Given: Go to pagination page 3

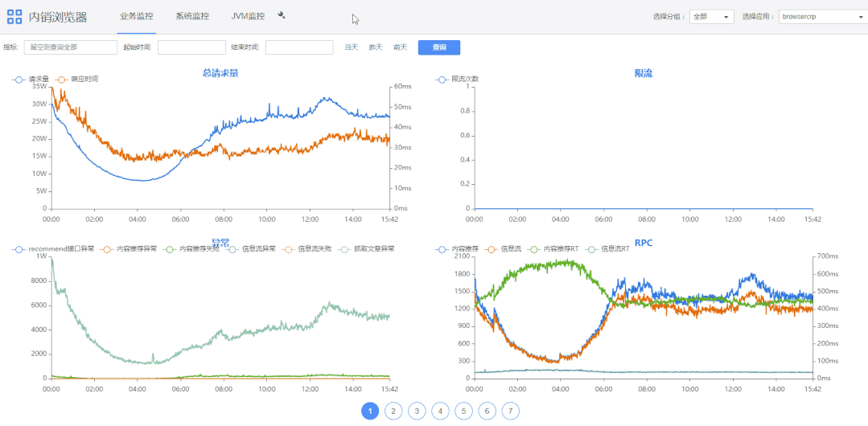Looking at the screenshot, I should click(x=416, y=411).
